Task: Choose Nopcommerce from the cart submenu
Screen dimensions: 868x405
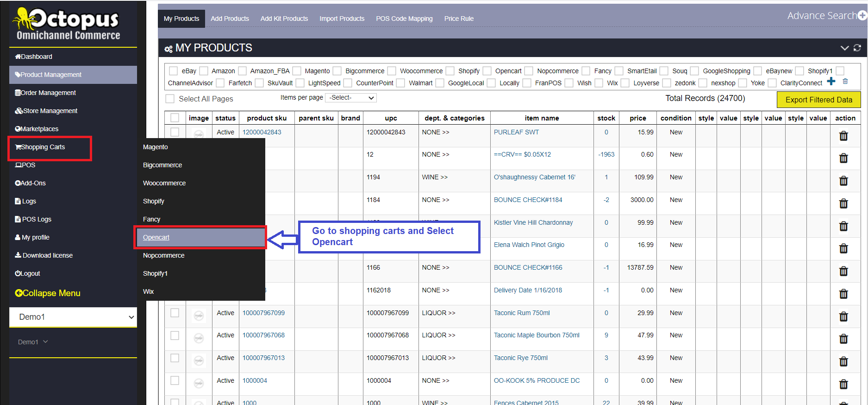Action: [x=164, y=255]
